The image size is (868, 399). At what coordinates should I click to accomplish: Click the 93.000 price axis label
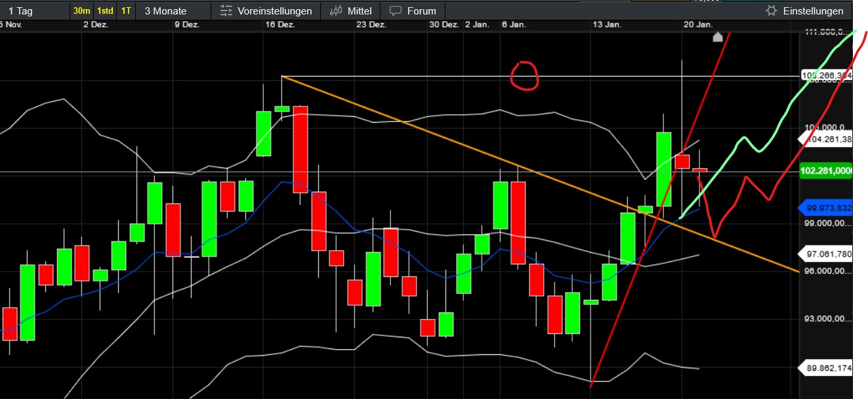coord(828,319)
